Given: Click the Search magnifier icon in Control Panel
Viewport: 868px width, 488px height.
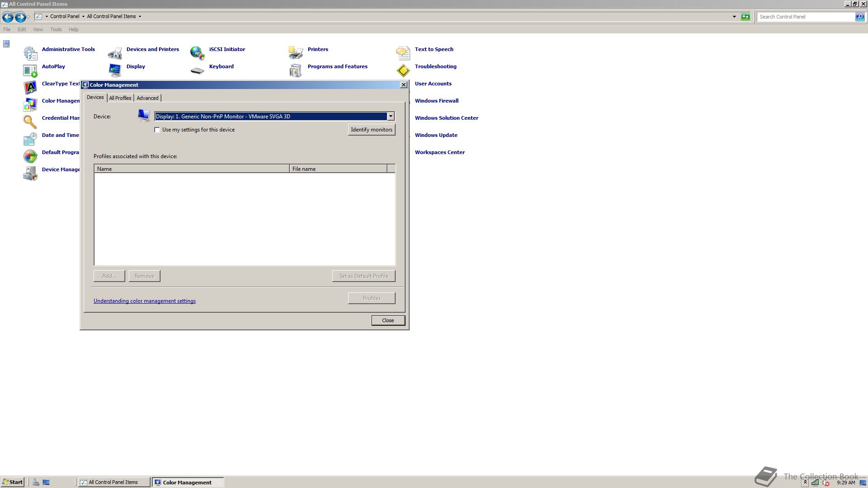Looking at the screenshot, I should (x=860, y=17).
